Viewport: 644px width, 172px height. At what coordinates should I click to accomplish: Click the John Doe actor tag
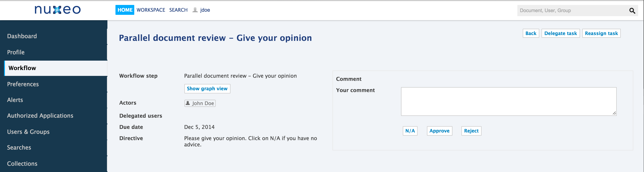click(x=200, y=103)
